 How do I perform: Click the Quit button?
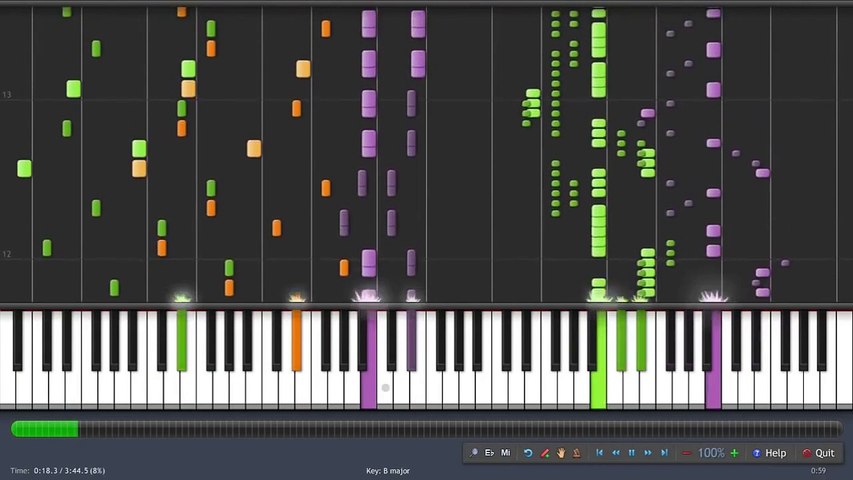coord(818,453)
